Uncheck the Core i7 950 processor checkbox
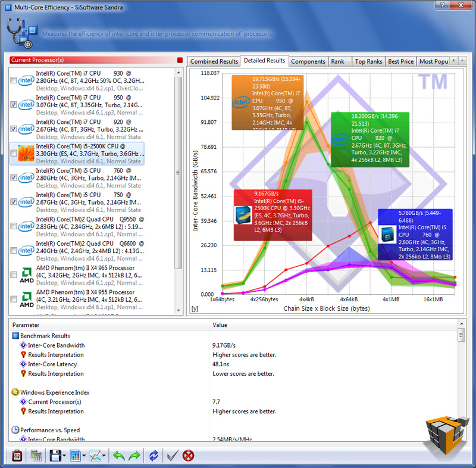The image size is (476, 468). coord(14,104)
